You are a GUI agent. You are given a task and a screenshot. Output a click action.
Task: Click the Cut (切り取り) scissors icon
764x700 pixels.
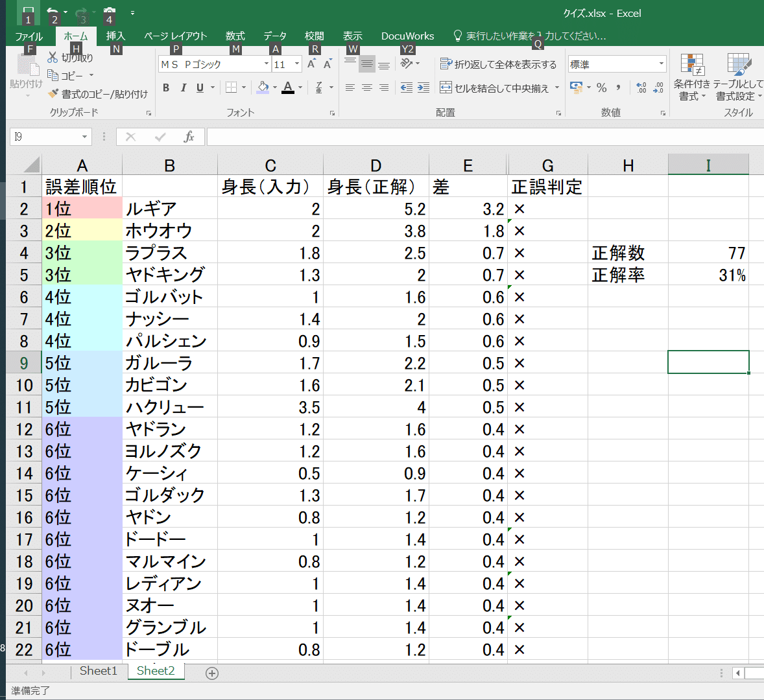[x=53, y=58]
